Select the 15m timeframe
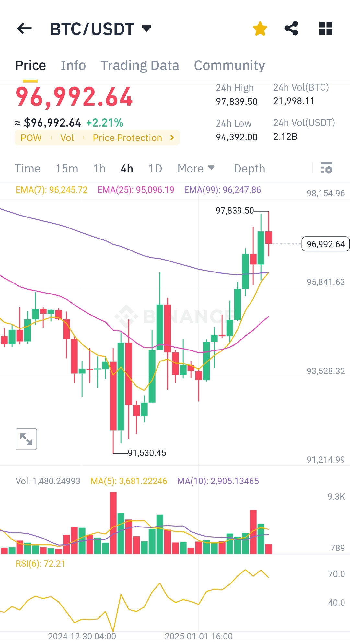350x644 pixels. point(67,169)
